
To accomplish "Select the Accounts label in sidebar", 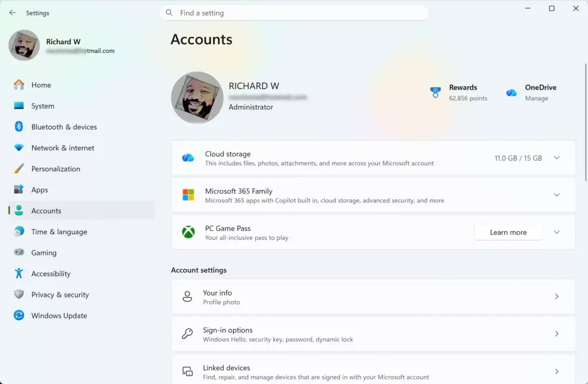I will [x=46, y=211].
